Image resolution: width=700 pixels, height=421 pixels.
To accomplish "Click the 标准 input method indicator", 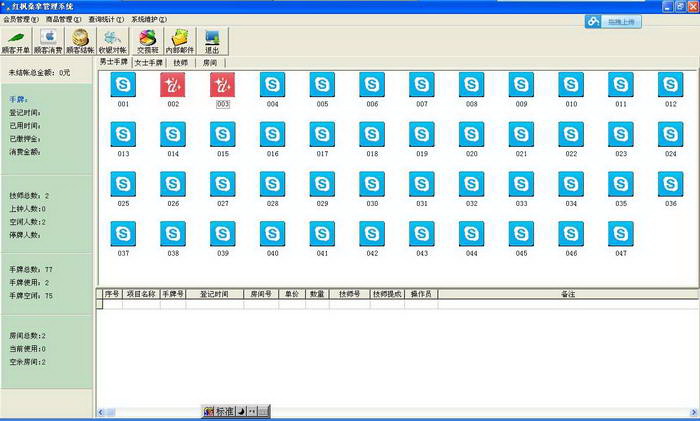I will (225, 411).
